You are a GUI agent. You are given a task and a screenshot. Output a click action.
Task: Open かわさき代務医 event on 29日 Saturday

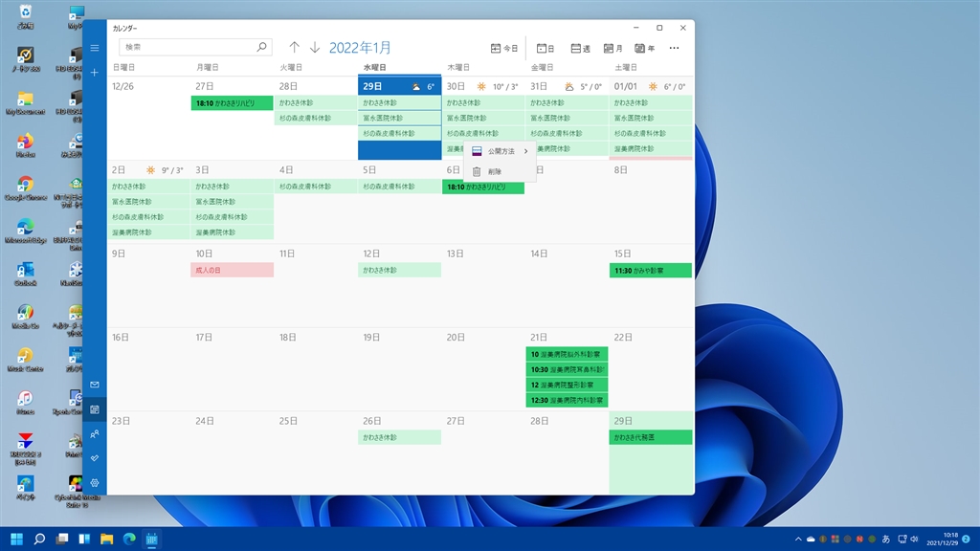pos(651,437)
